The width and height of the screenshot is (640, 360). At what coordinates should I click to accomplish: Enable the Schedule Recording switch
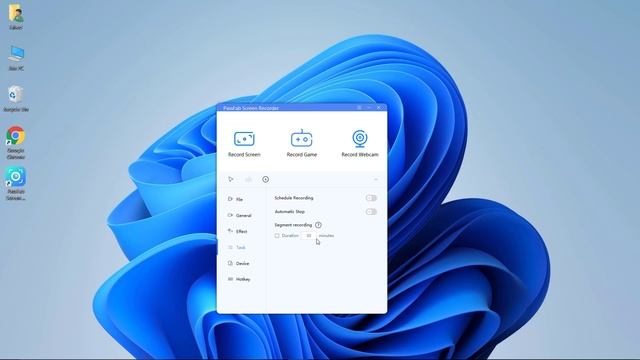pos(371,198)
